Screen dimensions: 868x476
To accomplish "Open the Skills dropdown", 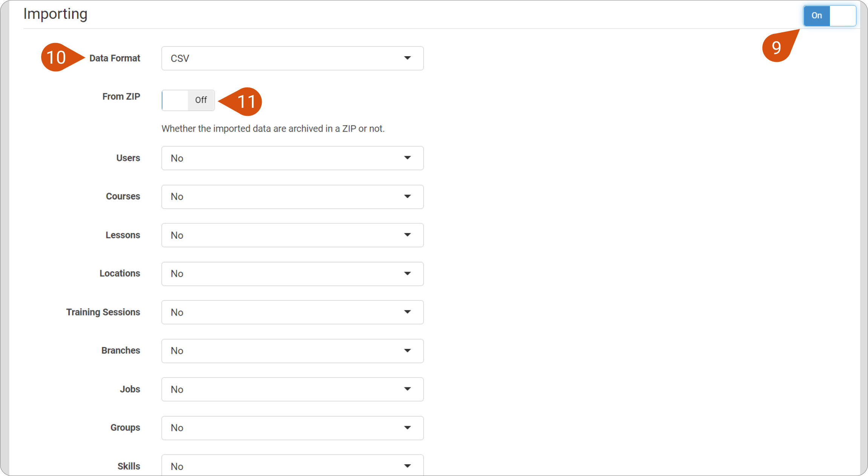I will pos(292,466).
